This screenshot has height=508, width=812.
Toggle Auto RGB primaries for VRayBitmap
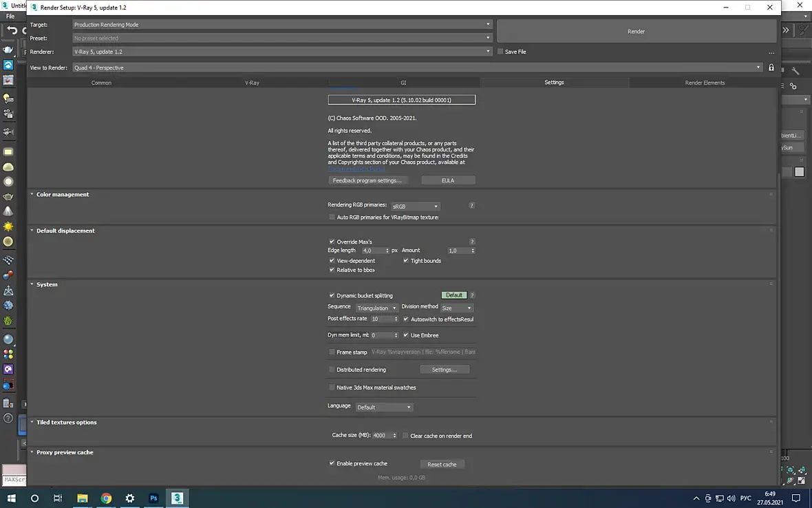(332, 217)
